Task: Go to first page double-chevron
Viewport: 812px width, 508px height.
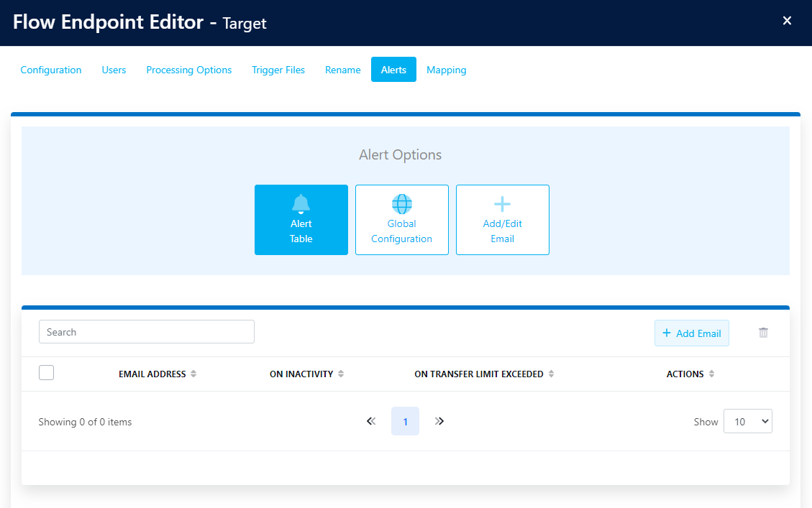Action: (x=371, y=421)
